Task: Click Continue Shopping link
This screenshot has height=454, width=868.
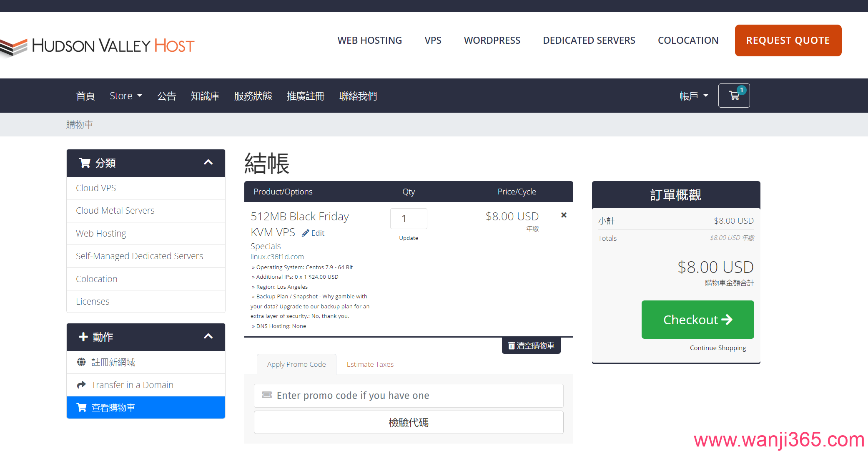Action: click(x=718, y=348)
